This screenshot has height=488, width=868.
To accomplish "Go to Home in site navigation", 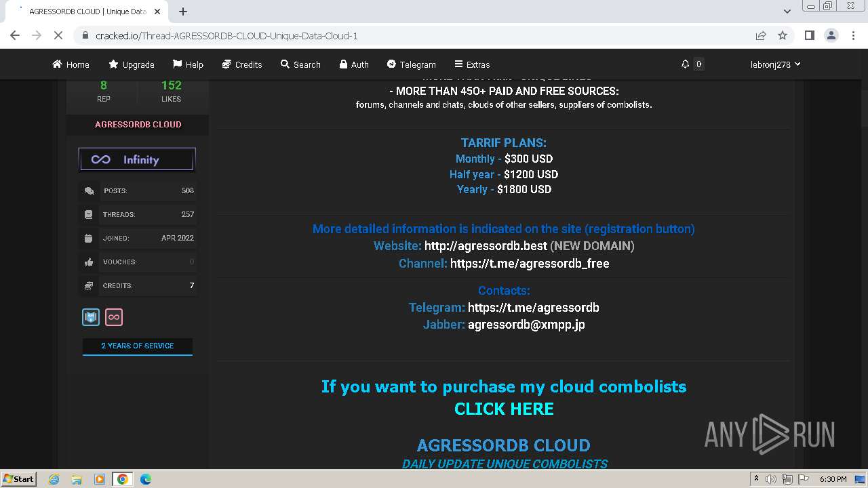I will tap(71, 64).
